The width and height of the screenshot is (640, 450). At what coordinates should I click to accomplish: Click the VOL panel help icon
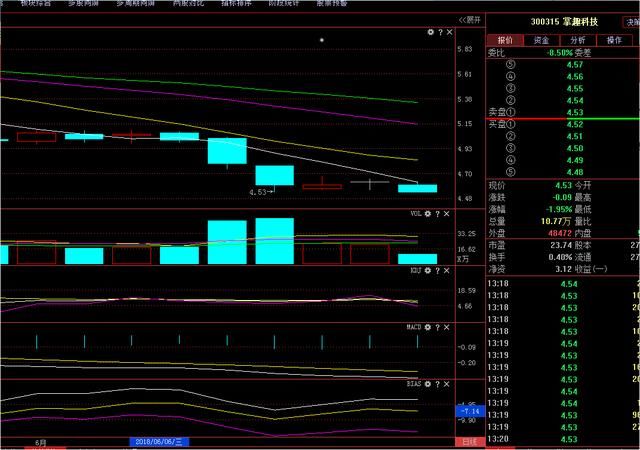pos(439,214)
